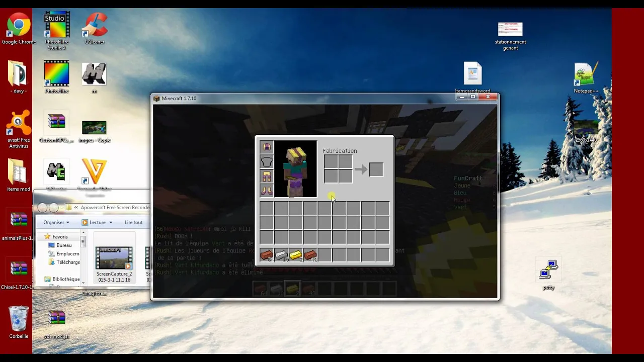Screen dimensions: 644x362
Task: Click the Explorer forward navigation button
Action: click(54, 208)
